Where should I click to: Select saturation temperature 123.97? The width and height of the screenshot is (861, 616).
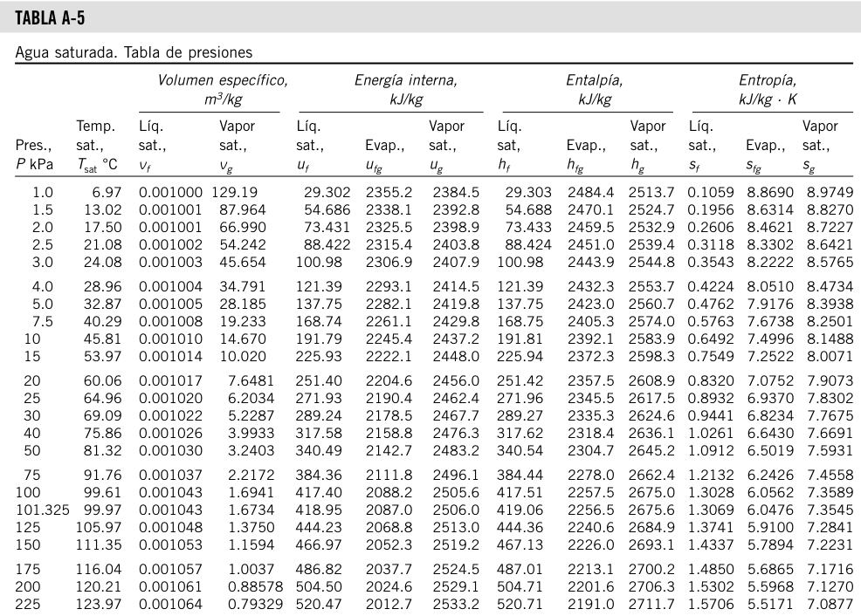coord(99,604)
